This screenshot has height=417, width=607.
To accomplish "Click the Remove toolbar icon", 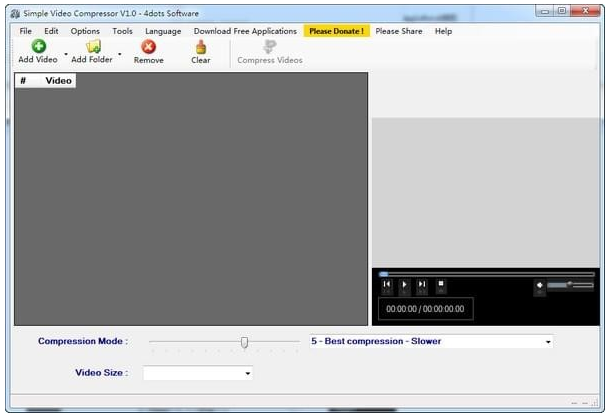I will tap(148, 47).
